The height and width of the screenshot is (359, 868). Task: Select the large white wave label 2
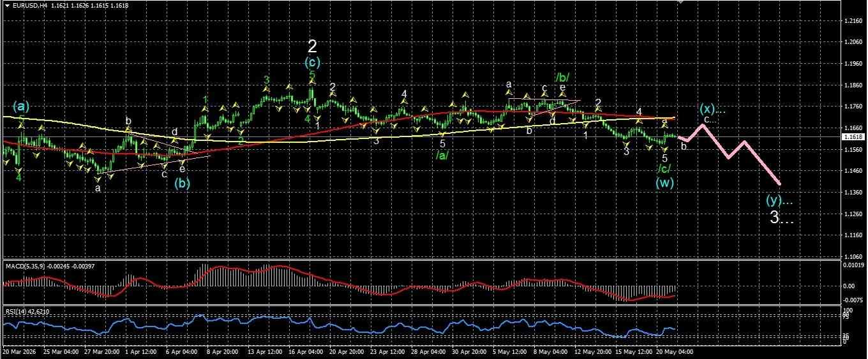312,46
